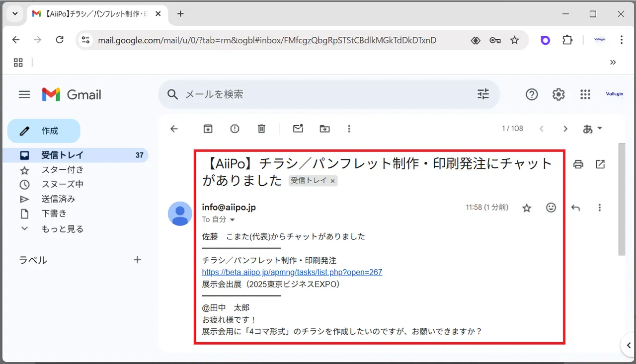Toggle the main menu hamburger icon
Viewport: 636px width, 364px height.
(24, 94)
